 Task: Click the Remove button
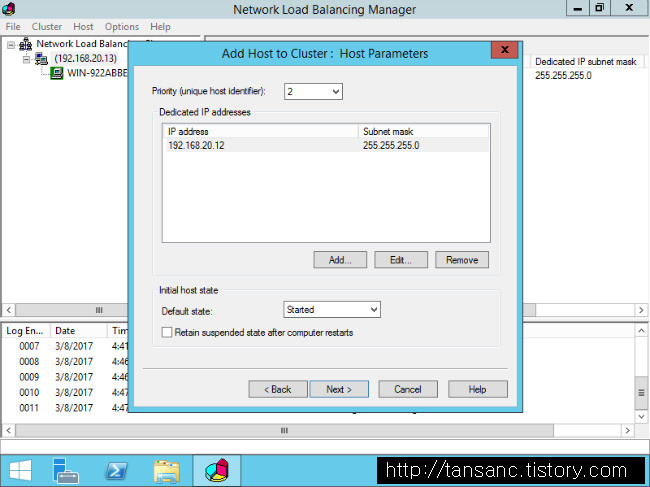click(x=462, y=260)
